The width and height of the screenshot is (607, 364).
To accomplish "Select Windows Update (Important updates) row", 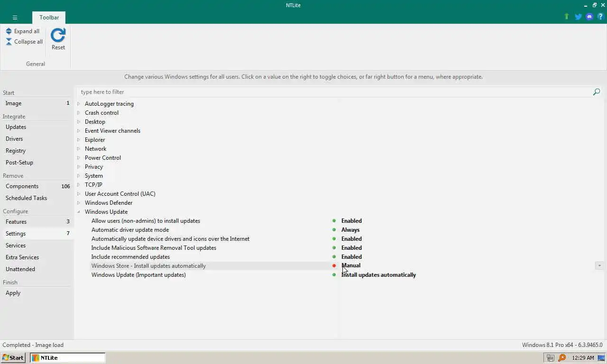I will (x=138, y=275).
